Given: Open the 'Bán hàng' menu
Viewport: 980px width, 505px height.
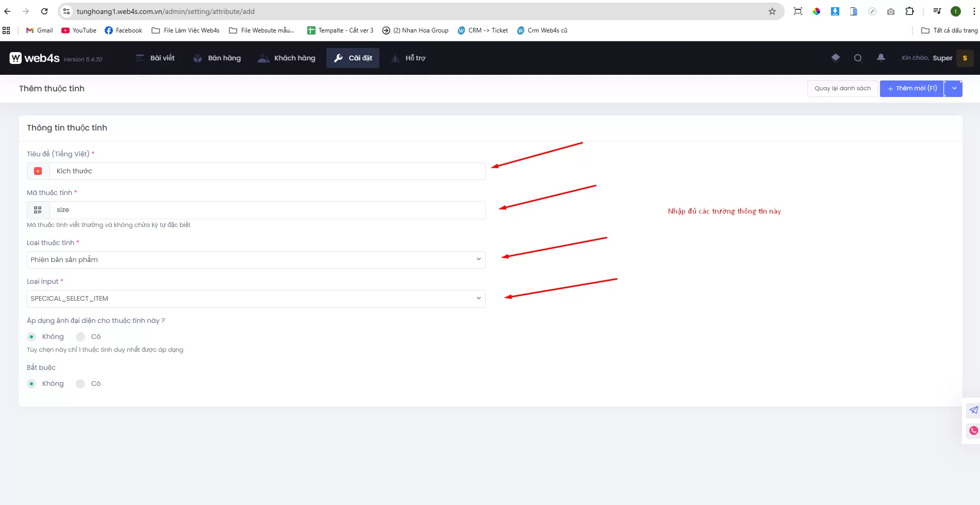Looking at the screenshot, I should click(x=217, y=58).
